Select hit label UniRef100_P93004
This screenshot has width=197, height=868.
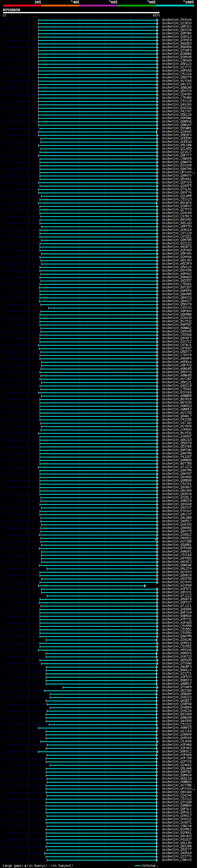click(176, 20)
